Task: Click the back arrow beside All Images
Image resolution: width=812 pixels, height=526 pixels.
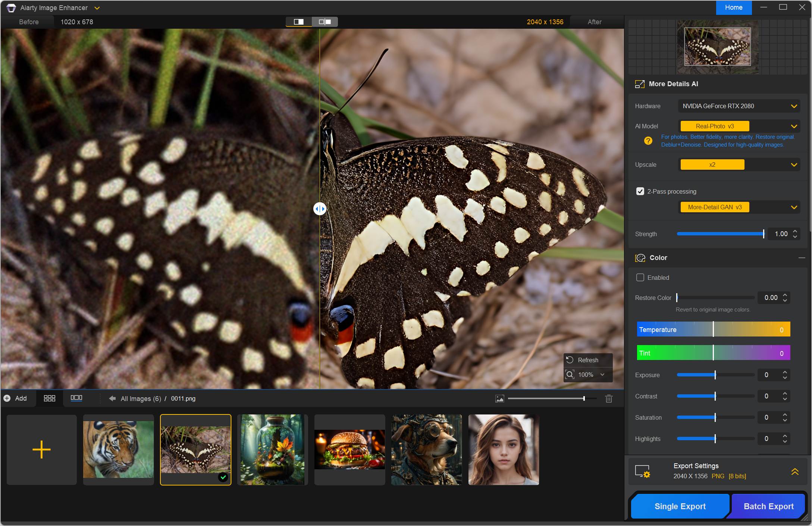Action: point(112,398)
